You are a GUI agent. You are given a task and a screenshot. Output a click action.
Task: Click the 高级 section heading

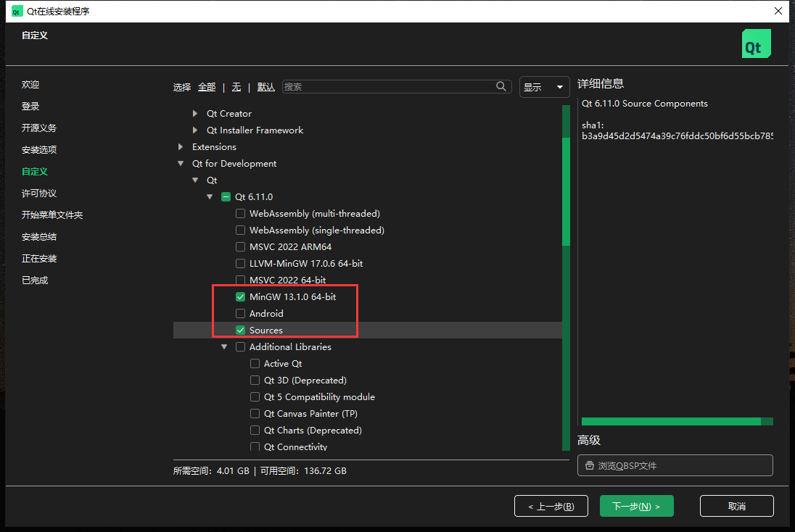[589, 440]
